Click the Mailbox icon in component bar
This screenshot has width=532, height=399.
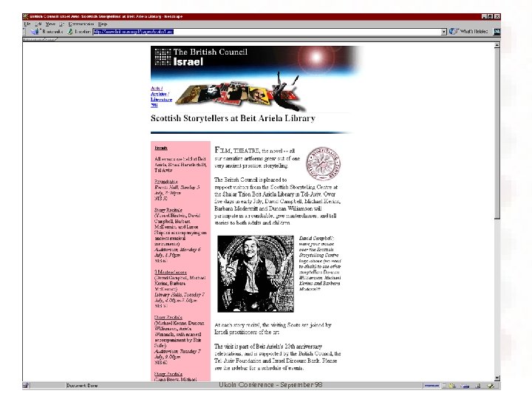(465, 386)
